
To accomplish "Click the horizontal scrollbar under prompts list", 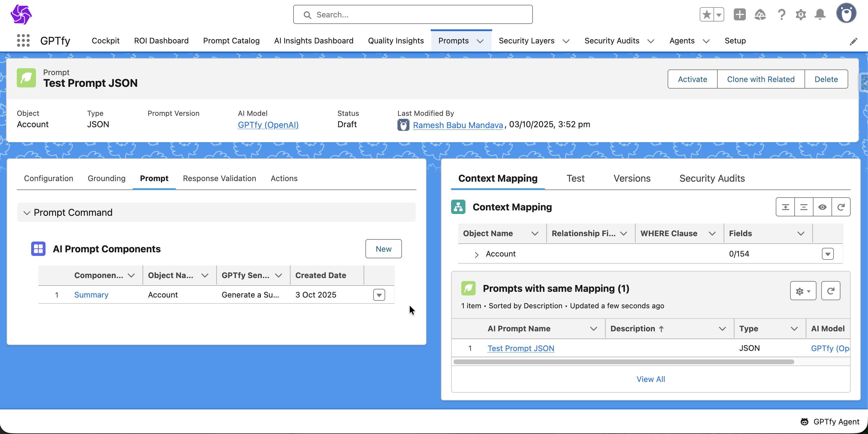I will click(623, 362).
